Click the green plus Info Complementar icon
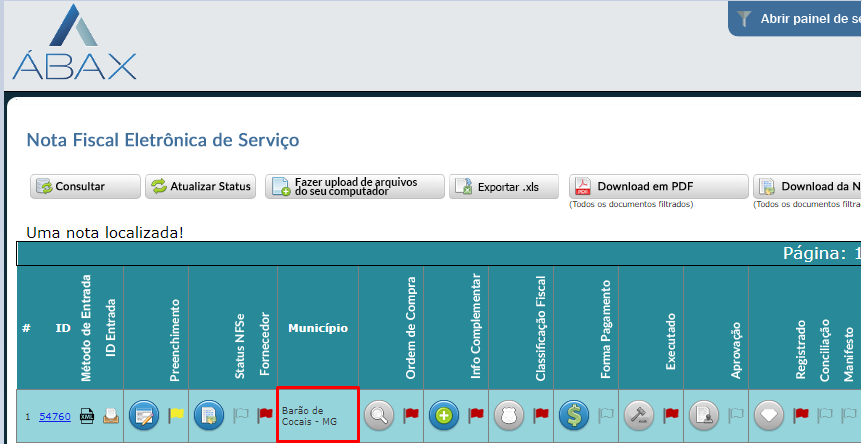This screenshot has width=862, height=444. tap(444, 415)
